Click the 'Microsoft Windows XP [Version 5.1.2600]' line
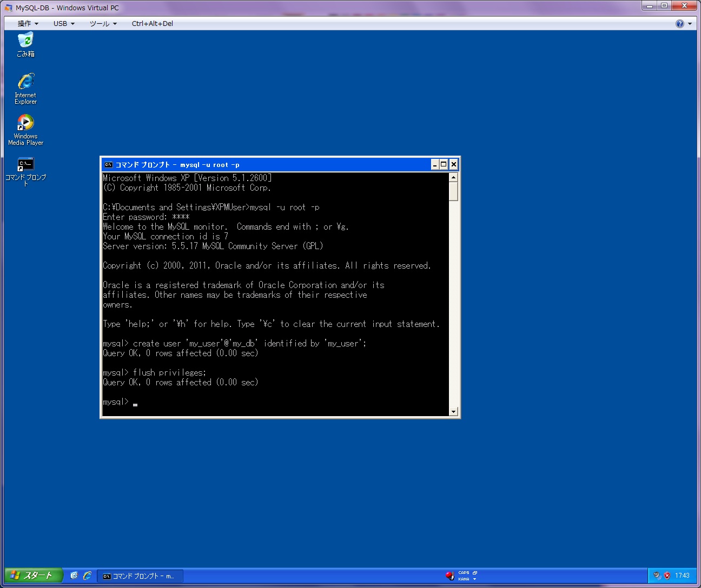Image resolution: width=701 pixels, height=588 pixels. pos(187,178)
